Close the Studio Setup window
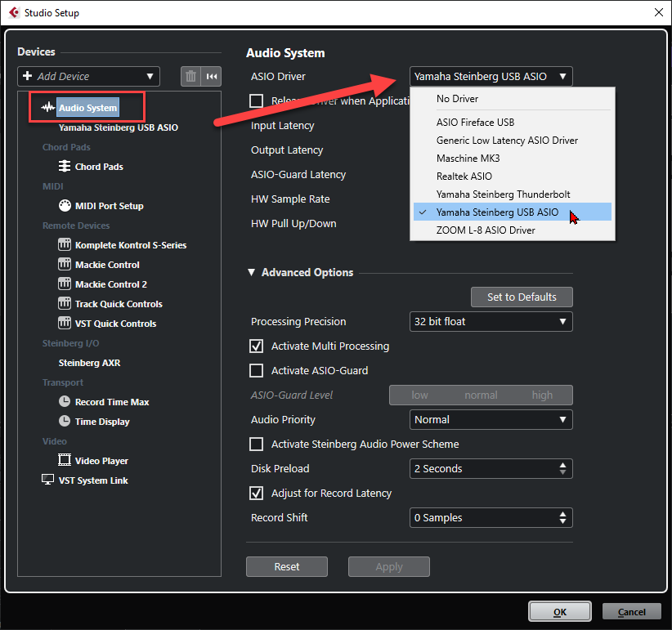 659,12
